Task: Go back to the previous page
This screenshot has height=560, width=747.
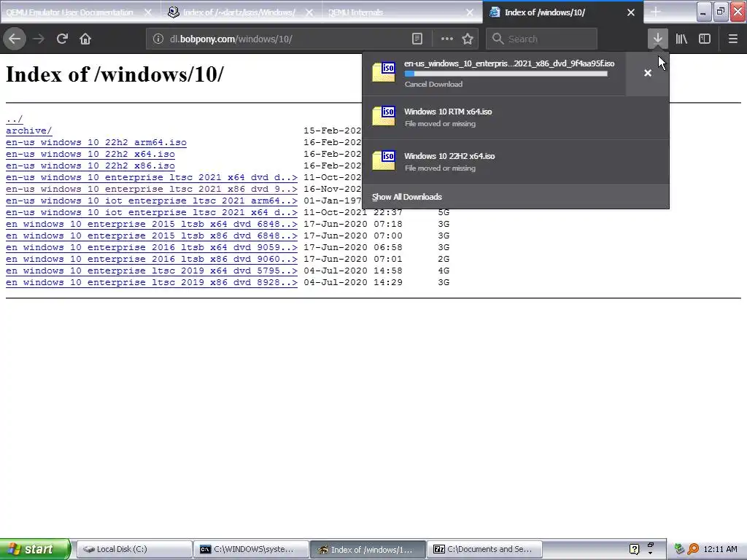Action: [x=15, y=39]
